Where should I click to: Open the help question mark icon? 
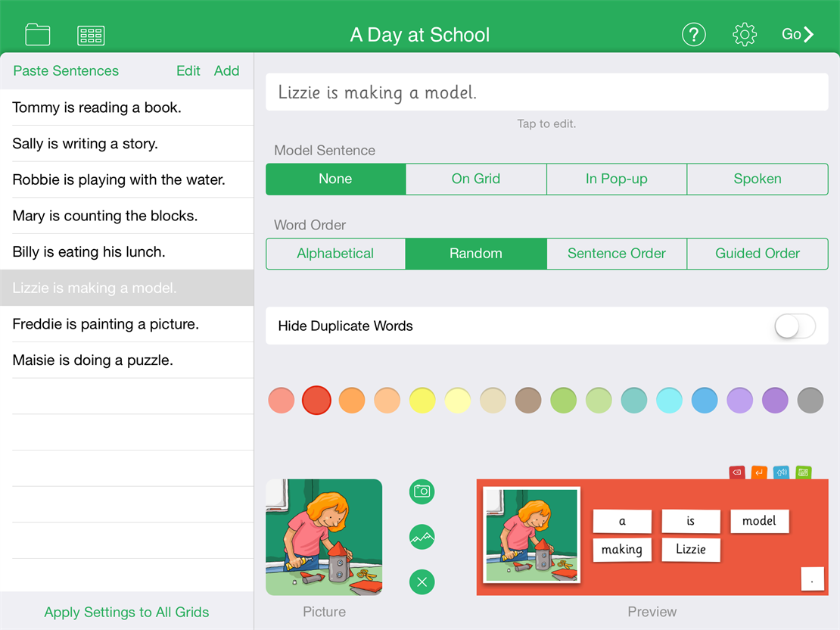693,35
